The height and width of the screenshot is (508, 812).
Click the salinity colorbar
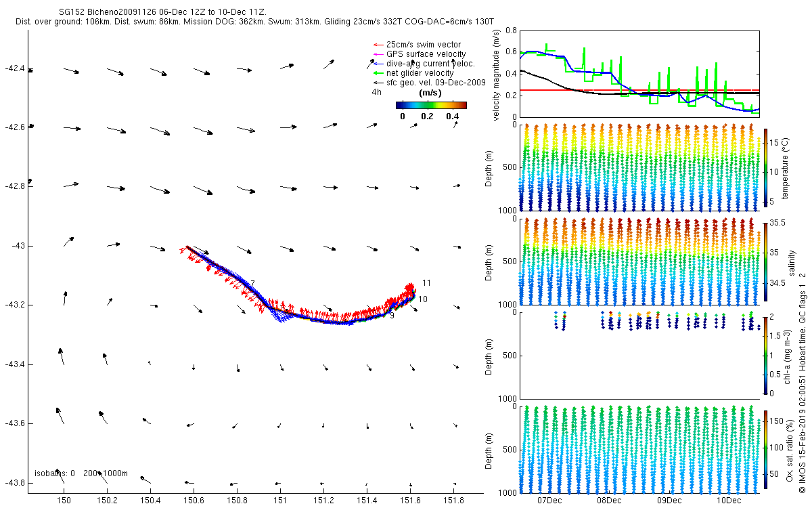pos(766,261)
